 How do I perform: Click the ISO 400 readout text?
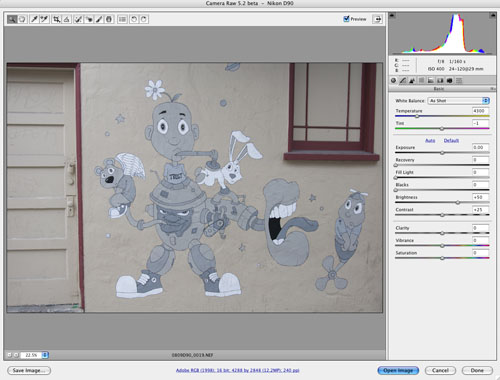(x=436, y=69)
